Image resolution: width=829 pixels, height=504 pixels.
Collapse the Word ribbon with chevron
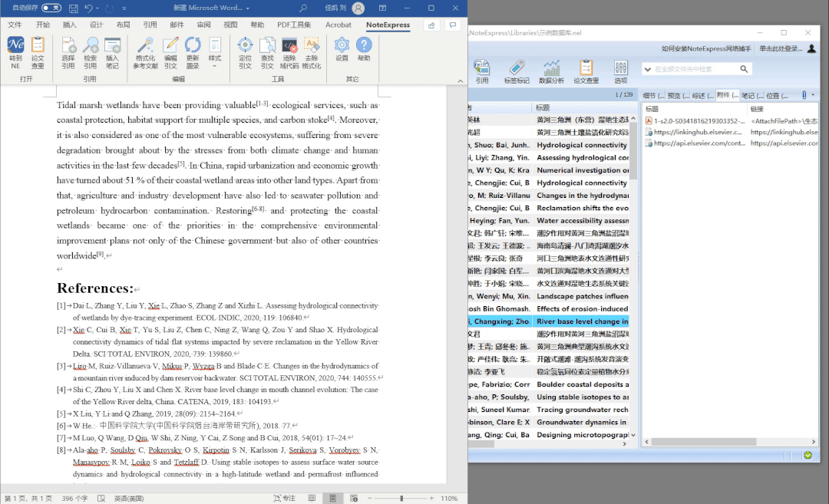[x=460, y=81]
